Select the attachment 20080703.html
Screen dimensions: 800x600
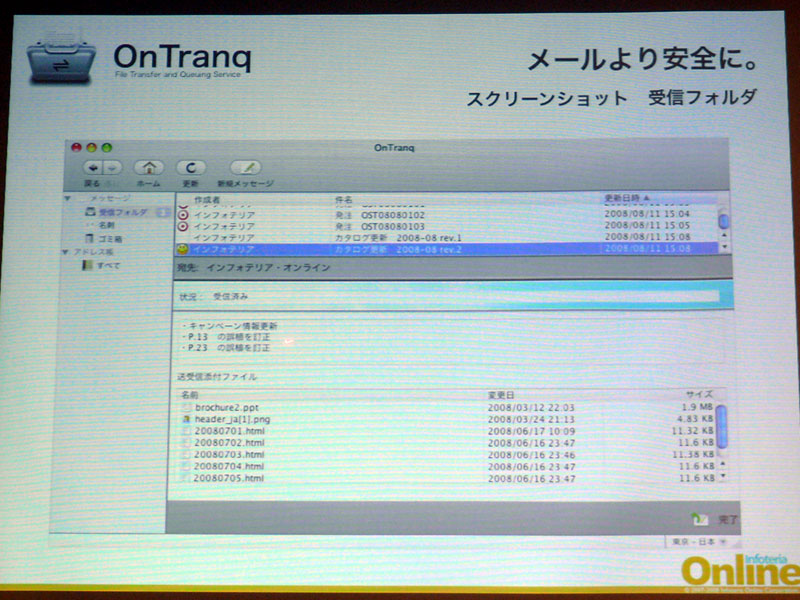click(229, 455)
